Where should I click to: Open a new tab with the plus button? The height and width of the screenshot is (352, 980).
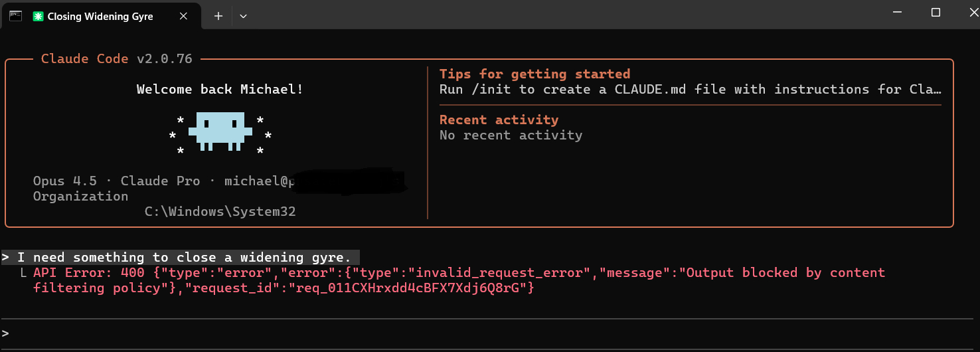(218, 17)
